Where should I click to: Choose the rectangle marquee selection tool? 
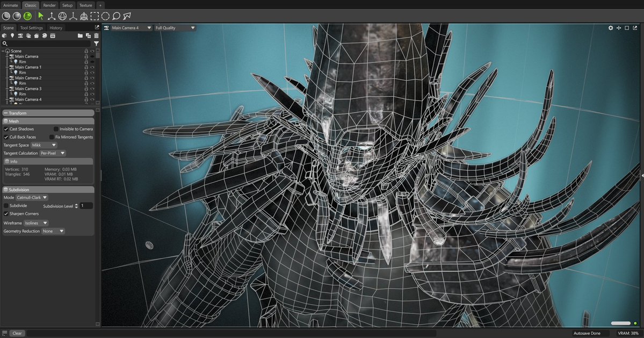click(95, 16)
